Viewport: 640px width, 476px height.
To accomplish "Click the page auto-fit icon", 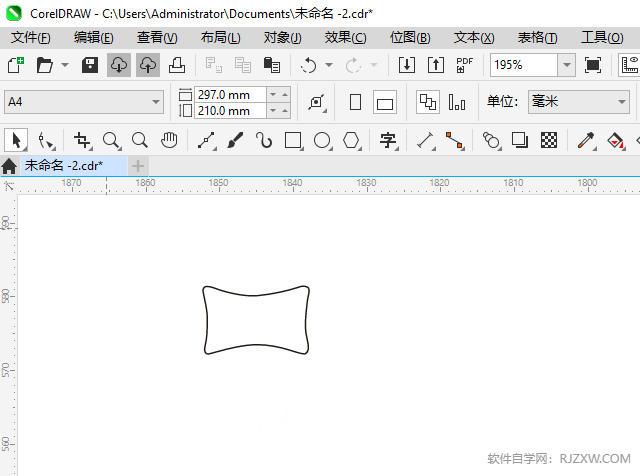I will click(317, 102).
